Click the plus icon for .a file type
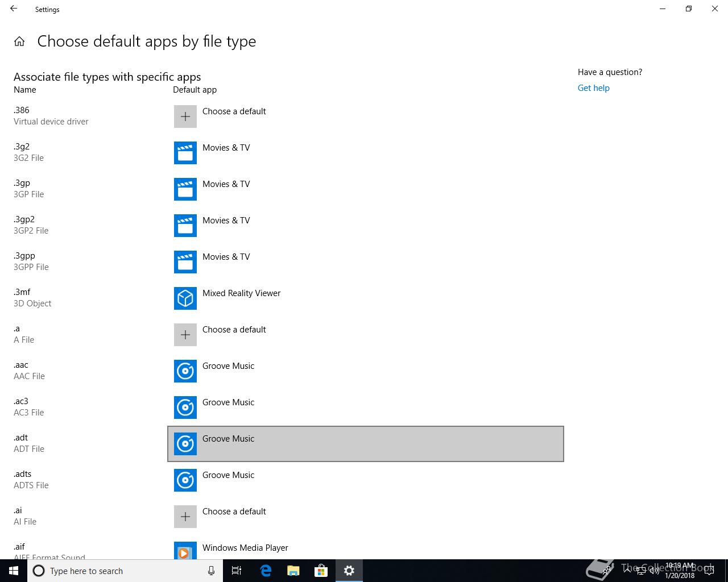728x582 pixels. click(185, 335)
